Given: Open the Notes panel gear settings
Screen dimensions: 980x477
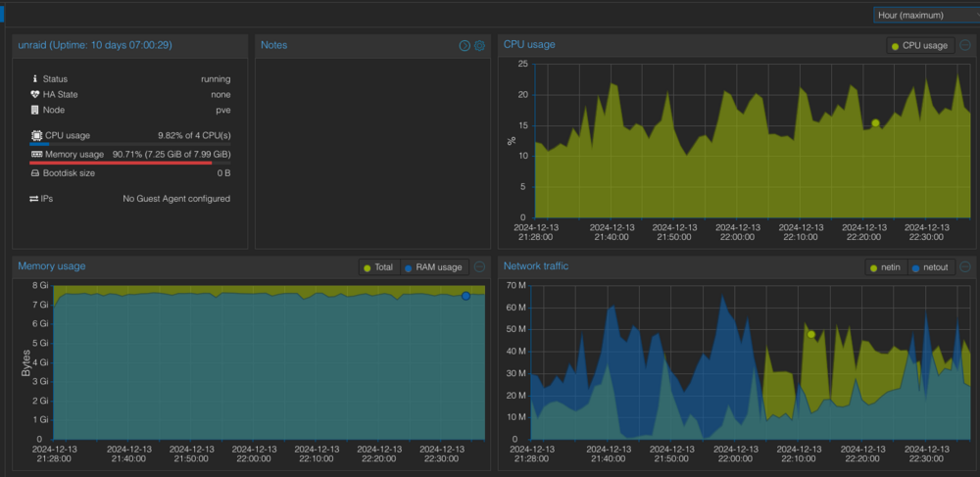Looking at the screenshot, I should [479, 46].
